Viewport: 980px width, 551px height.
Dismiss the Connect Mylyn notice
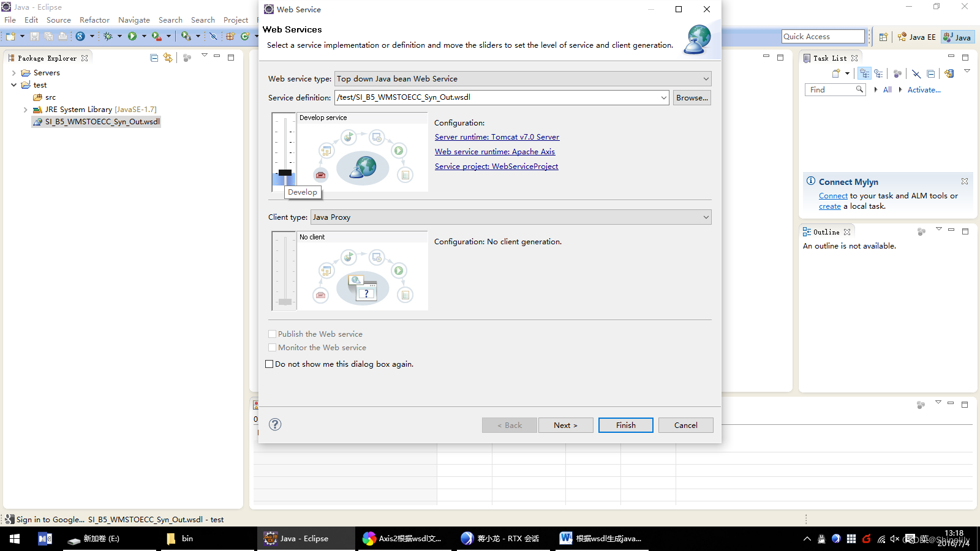pyautogui.click(x=965, y=181)
